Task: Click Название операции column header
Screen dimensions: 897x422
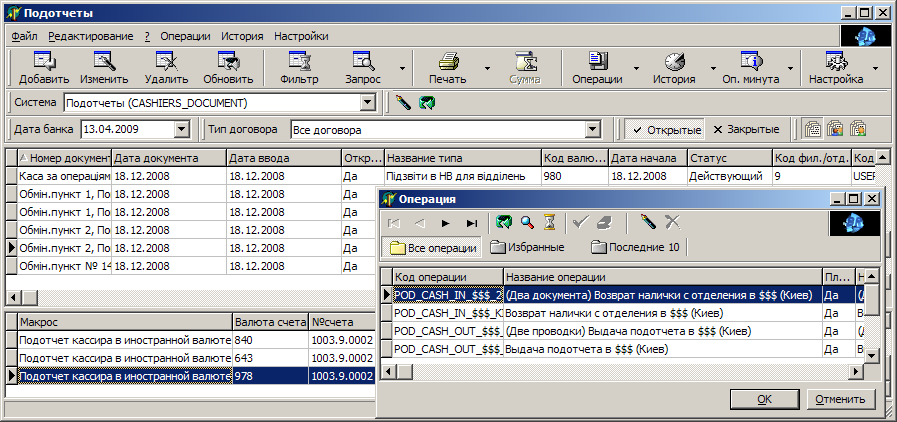Action: 663,277
